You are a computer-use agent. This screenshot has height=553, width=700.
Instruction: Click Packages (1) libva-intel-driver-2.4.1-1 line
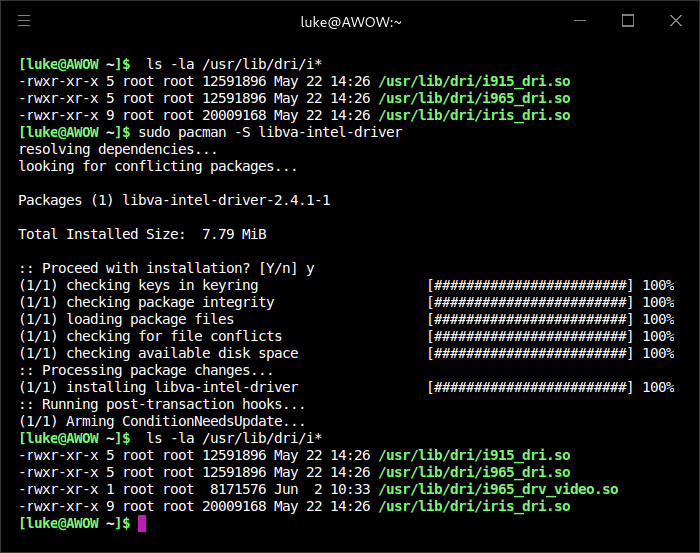pos(174,200)
